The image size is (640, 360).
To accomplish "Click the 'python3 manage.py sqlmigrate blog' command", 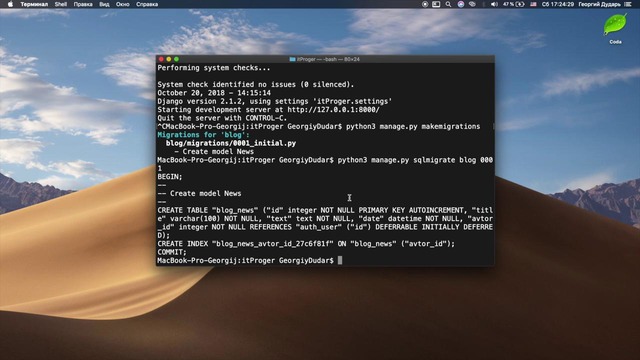I will pyautogui.click(x=407, y=160).
